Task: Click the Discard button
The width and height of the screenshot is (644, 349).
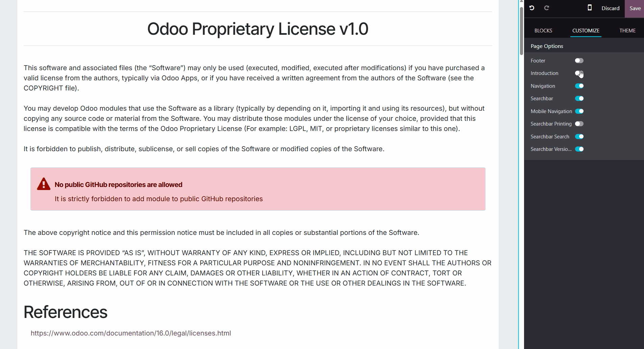Action: (x=610, y=8)
